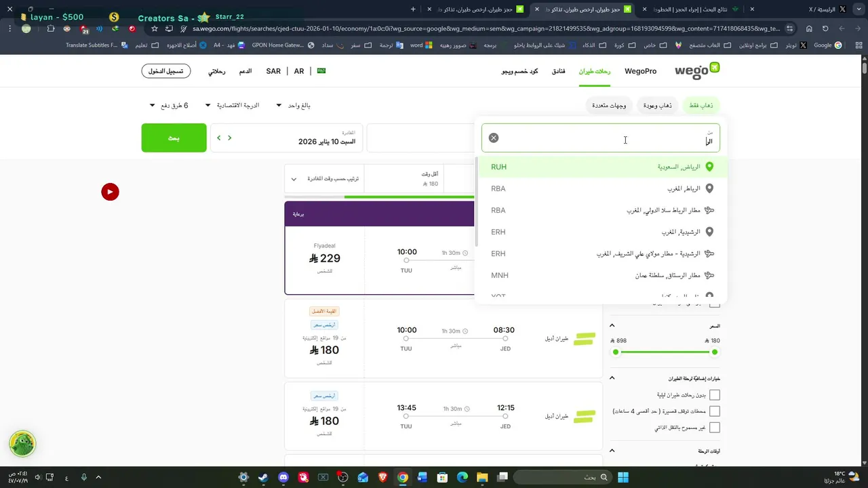The height and width of the screenshot is (488, 868).
Task: Click the green mascot chat icon
Action: [22, 445]
